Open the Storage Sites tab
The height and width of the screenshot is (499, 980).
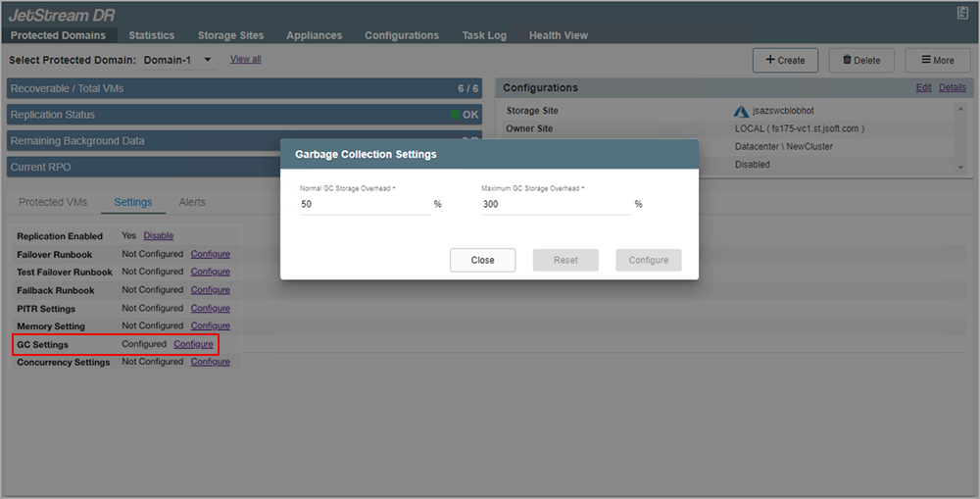230,35
